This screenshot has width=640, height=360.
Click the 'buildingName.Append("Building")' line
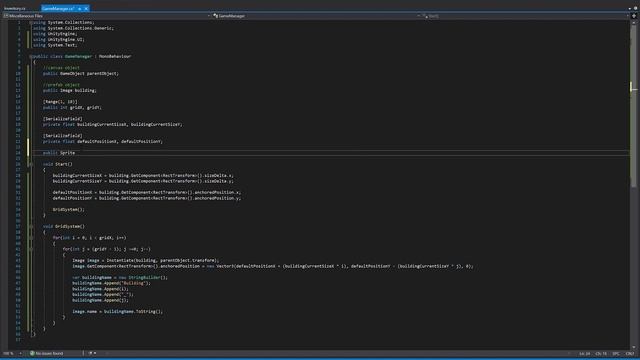click(111, 283)
